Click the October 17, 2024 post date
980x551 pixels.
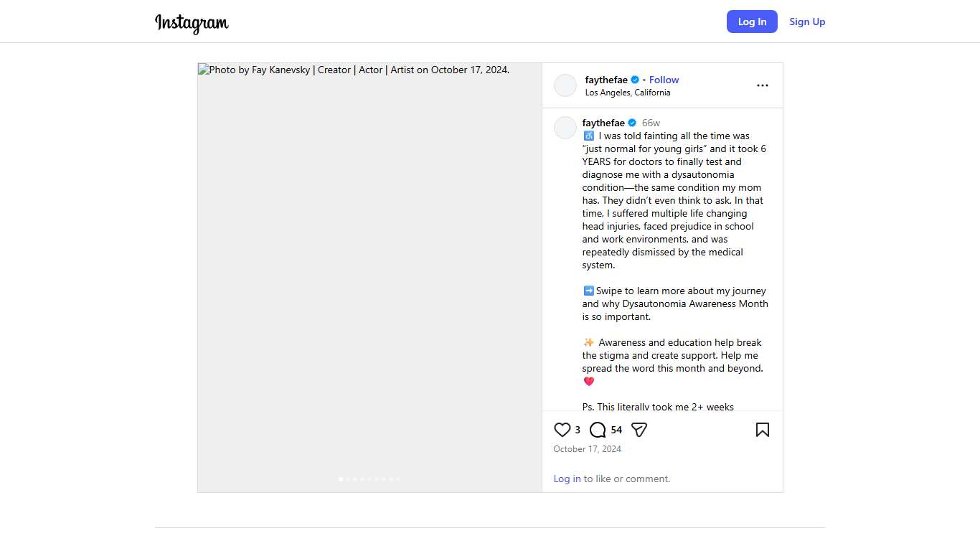coord(587,449)
